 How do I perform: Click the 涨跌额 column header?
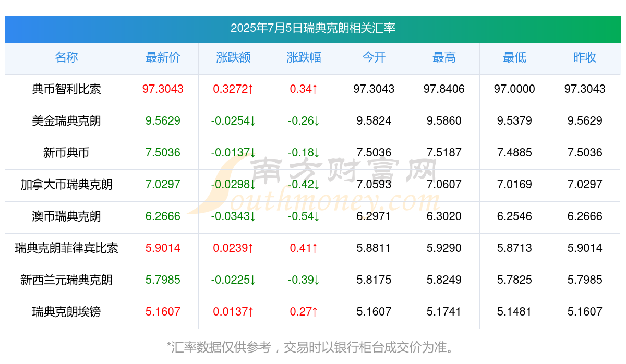coord(233,57)
